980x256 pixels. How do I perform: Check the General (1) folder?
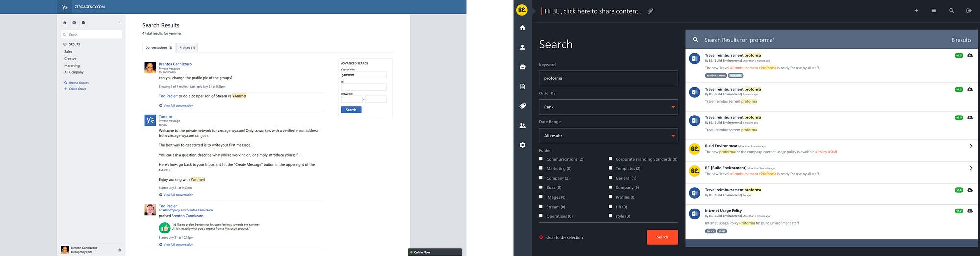coord(610,178)
